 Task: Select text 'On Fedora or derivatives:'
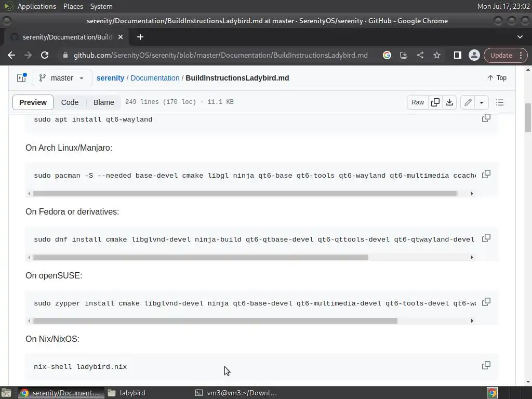click(x=72, y=212)
